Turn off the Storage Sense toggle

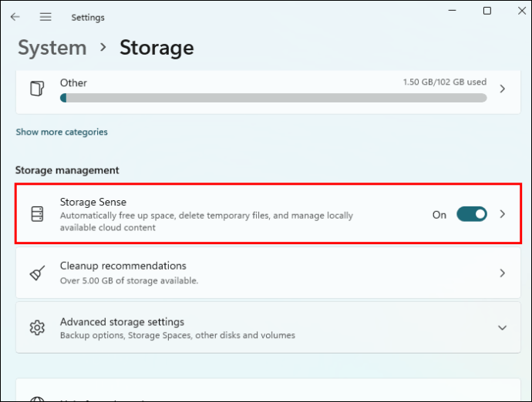[x=471, y=214]
